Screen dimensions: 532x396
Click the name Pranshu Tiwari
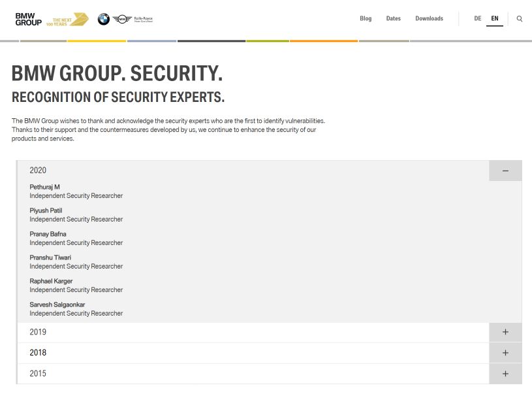pos(50,257)
